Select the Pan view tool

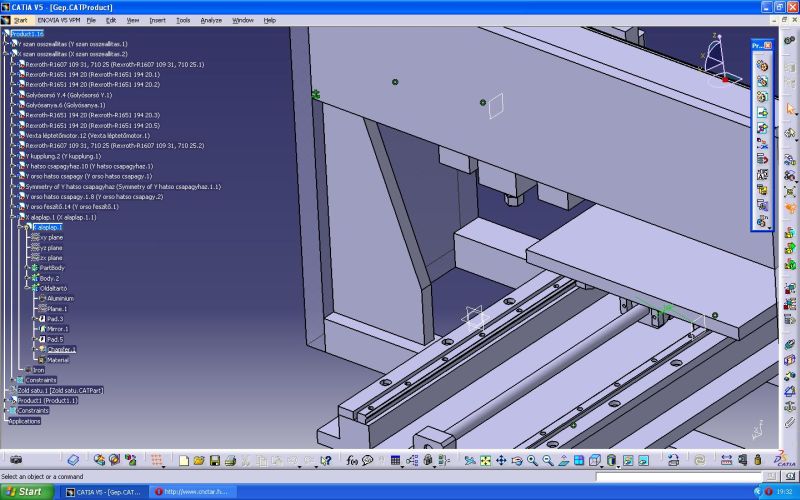pyautogui.click(x=501, y=460)
